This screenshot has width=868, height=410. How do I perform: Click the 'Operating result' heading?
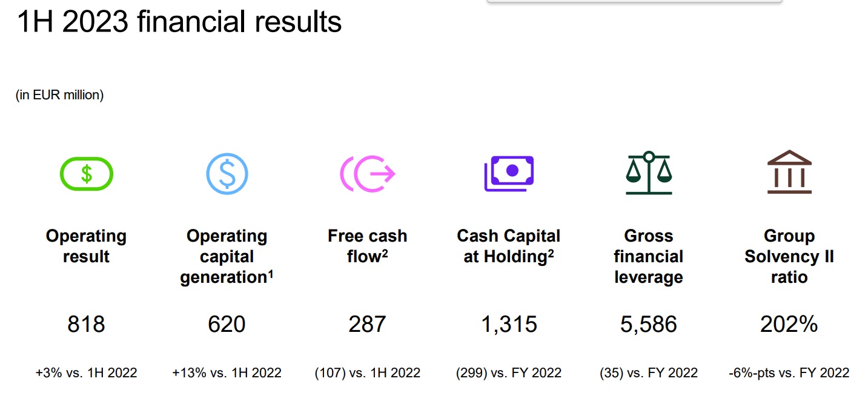[86, 246]
